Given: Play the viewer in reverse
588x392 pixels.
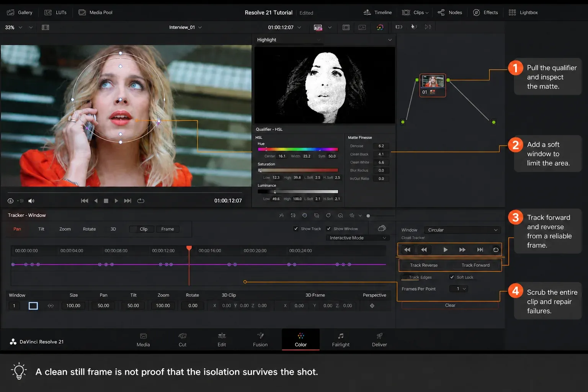Looking at the screenshot, I should [x=96, y=201].
